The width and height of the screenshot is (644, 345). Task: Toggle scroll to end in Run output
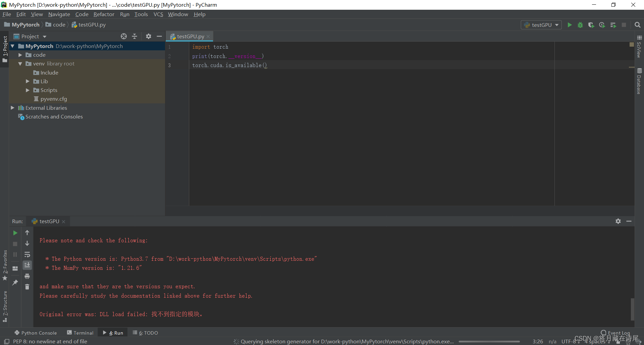point(27,265)
